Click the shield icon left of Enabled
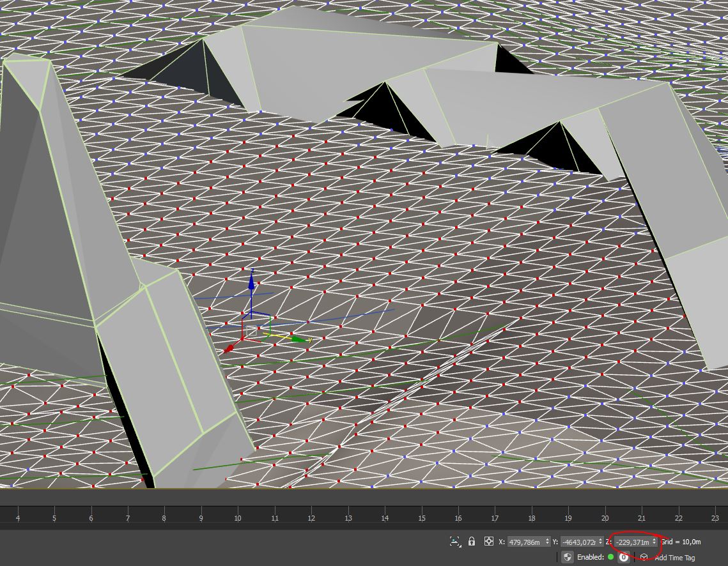The image size is (728, 566). [568, 557]
